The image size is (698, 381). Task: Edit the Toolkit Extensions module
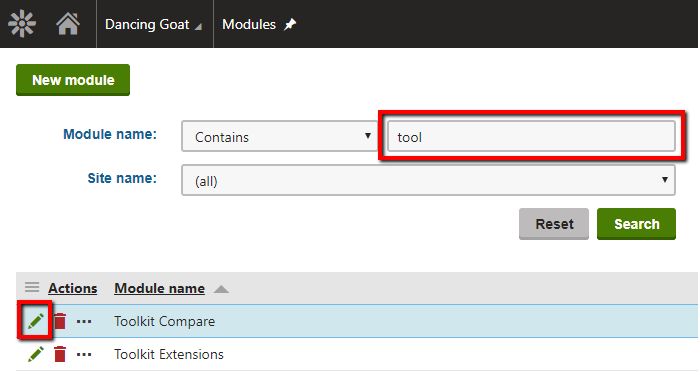(36, 354)
